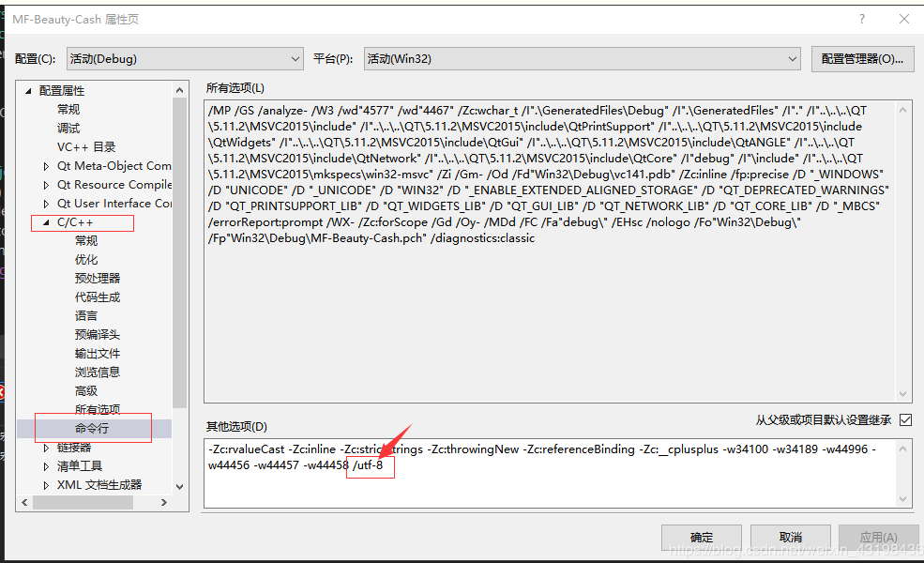Image resolution: width=924 pixels, height=563 pixels.
Task: Select the 优化 tree item
Action: 85,259
